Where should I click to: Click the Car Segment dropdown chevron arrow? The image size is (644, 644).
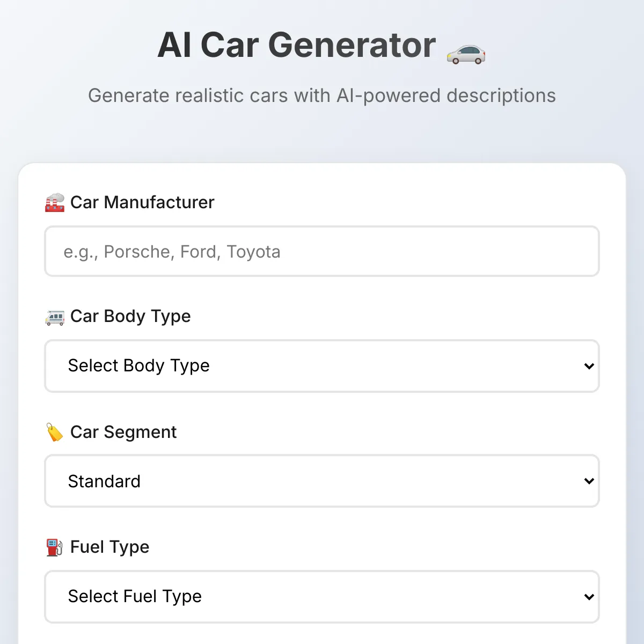click(589, 481)
